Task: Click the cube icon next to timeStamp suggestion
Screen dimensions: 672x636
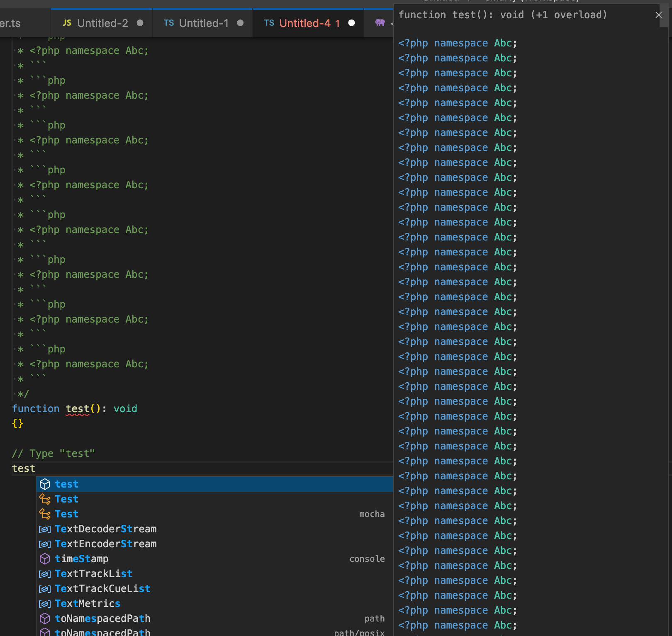Action: pos(45,559)
